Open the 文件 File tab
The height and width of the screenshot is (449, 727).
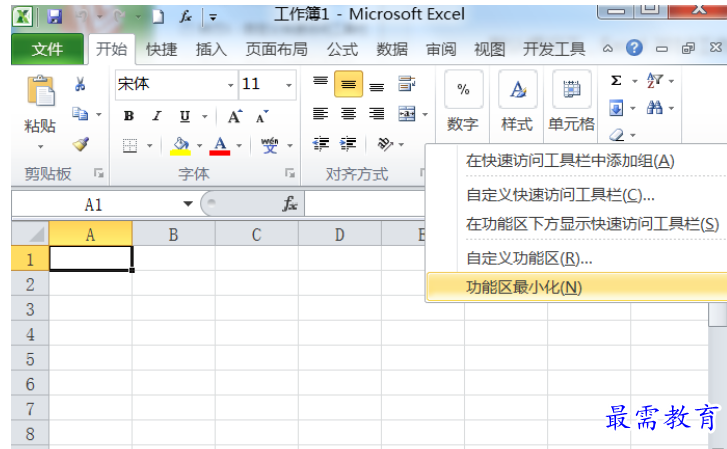47,49
